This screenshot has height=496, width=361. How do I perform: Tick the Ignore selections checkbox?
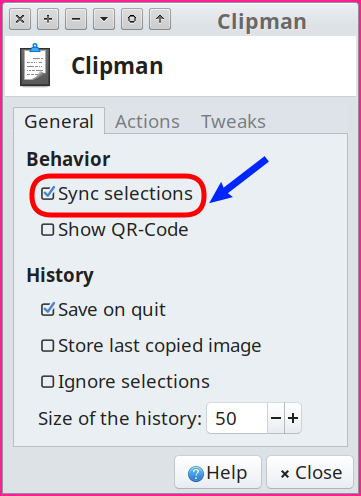48,382
